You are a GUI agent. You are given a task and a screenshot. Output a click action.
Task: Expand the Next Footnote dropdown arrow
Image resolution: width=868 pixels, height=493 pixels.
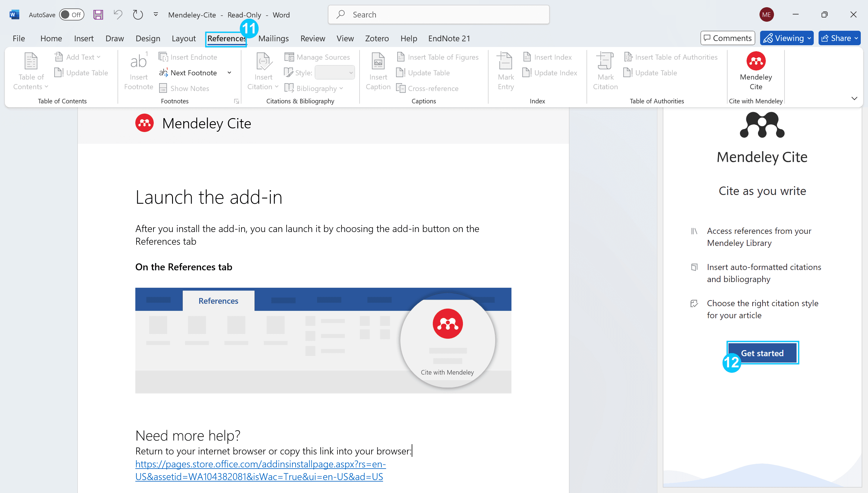(229, 72)
